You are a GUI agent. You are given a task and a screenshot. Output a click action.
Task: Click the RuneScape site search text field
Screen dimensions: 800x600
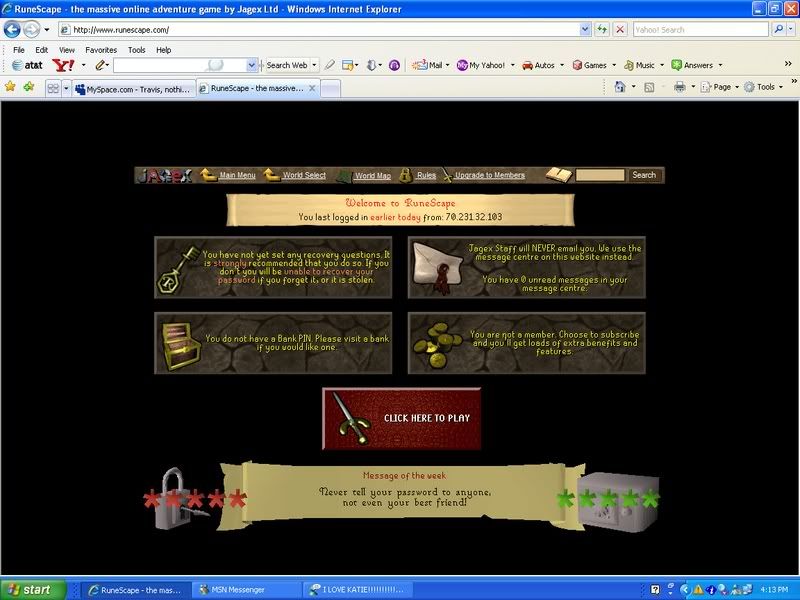(600, 175)
